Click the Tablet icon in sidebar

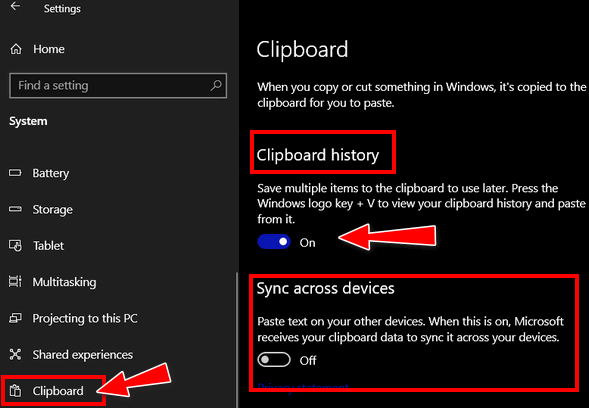click(x=15, y=245)
